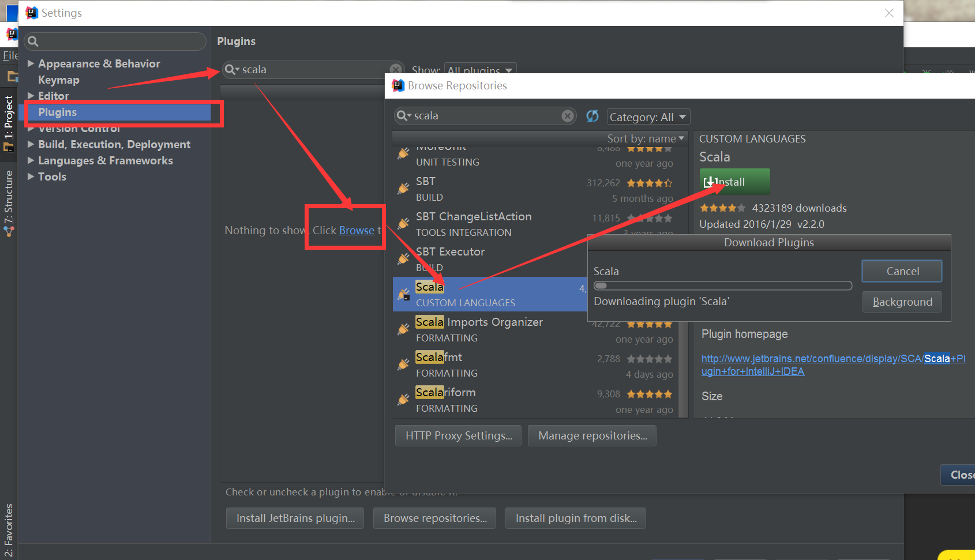The height and width of the screenshot is (560, 975).
Task: Click the Scala rating stars in details pane
Action: (722, 208)
